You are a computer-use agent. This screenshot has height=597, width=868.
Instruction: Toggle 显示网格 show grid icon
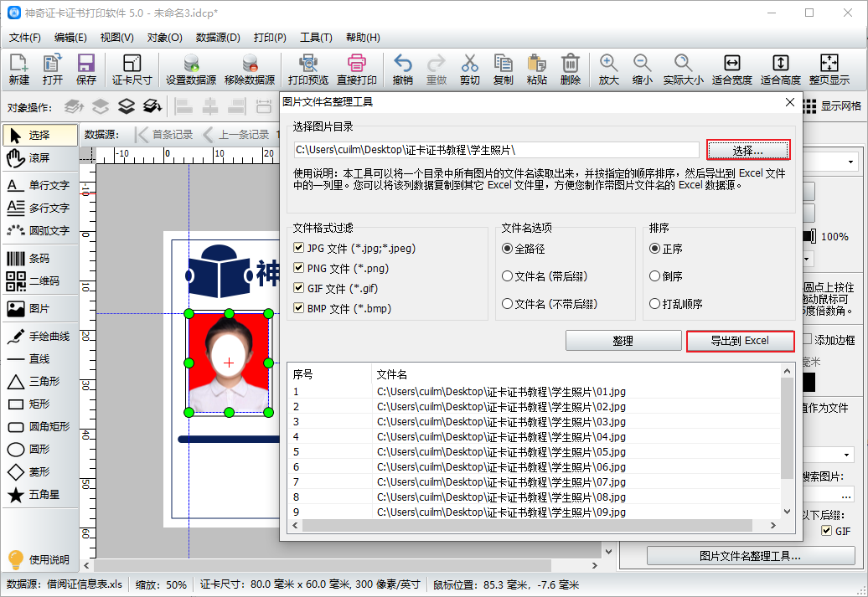833,106
